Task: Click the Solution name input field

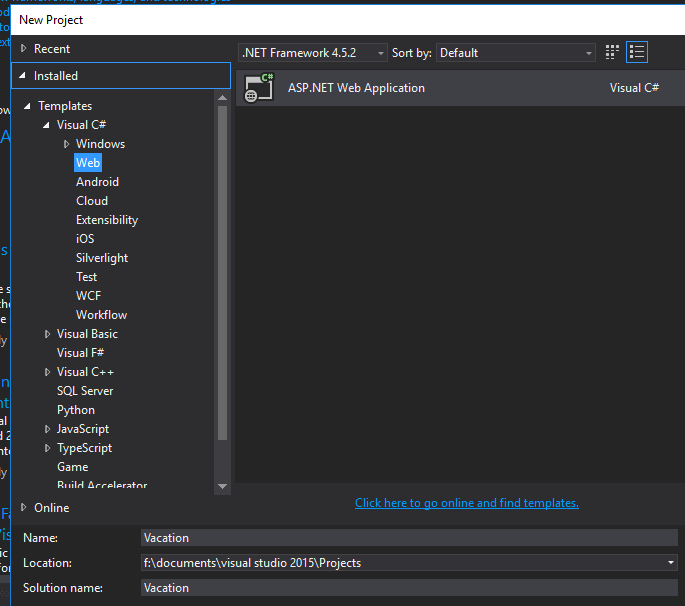Action: 408,588
